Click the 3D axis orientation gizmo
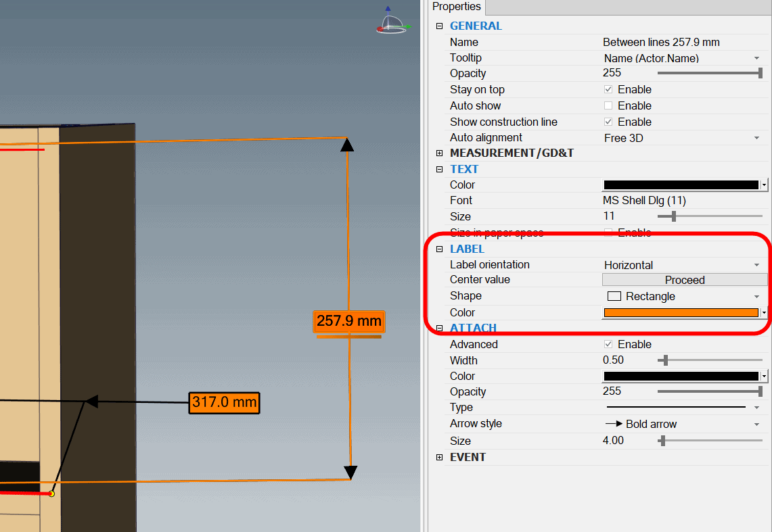772x532 pixels. tap(392, 21)
